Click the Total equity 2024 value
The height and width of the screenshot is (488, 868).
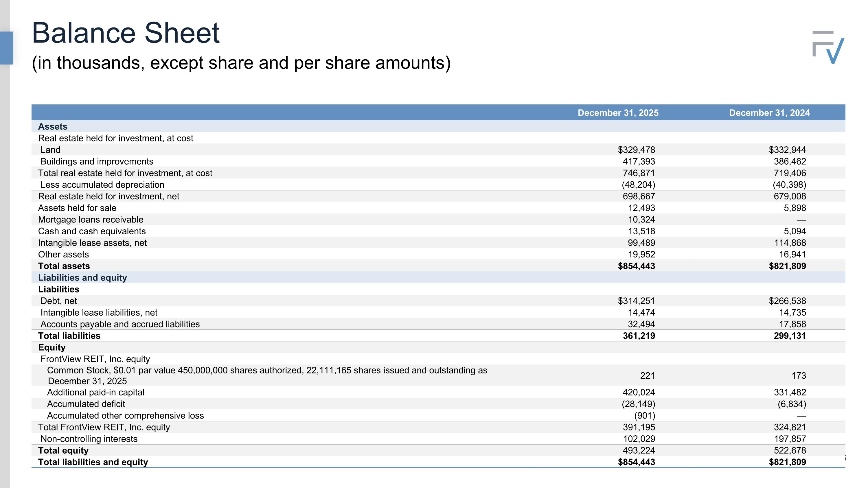[790, 450]
